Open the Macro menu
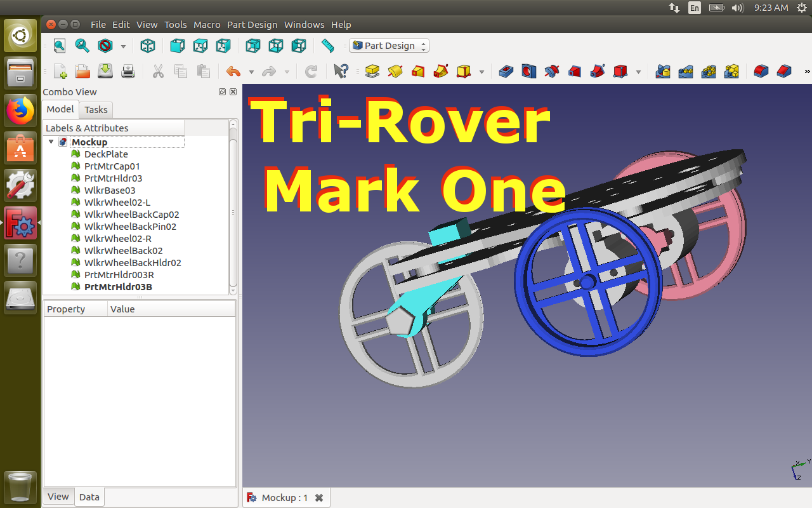Image resolution: width=812 pixels, height=508 pixels. tap(207, 25)
